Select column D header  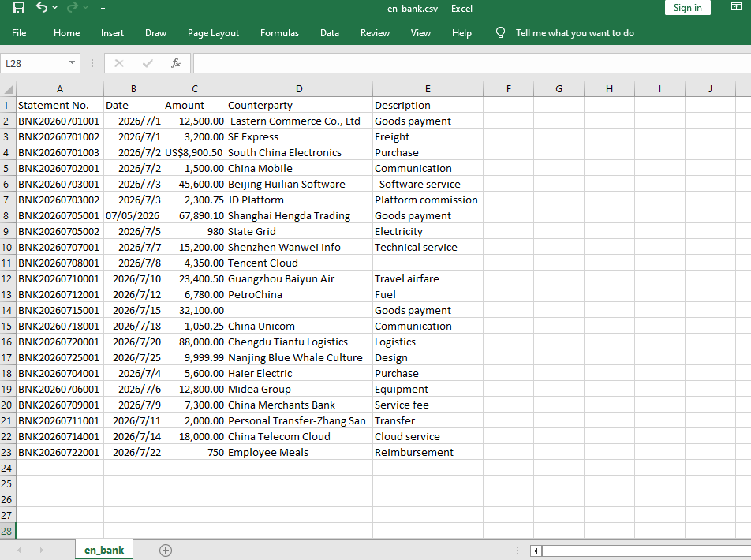[299, 89]
